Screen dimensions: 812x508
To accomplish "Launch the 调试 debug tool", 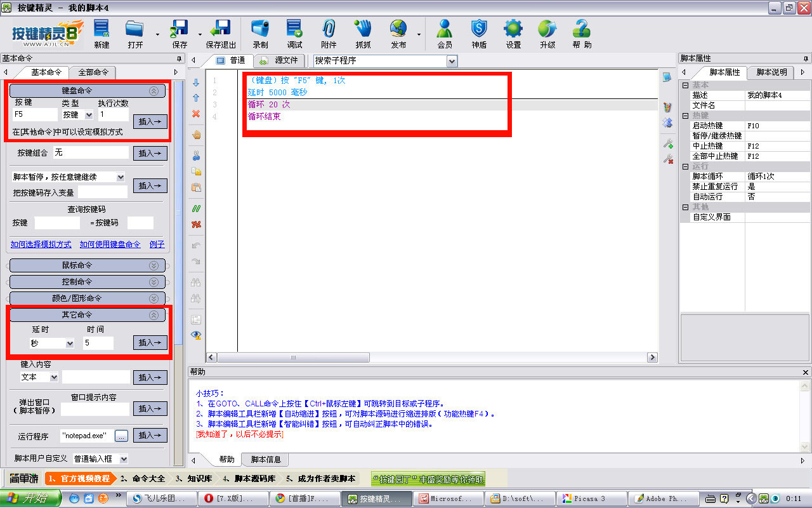I will pyautogui.click(x=294, y=34).
